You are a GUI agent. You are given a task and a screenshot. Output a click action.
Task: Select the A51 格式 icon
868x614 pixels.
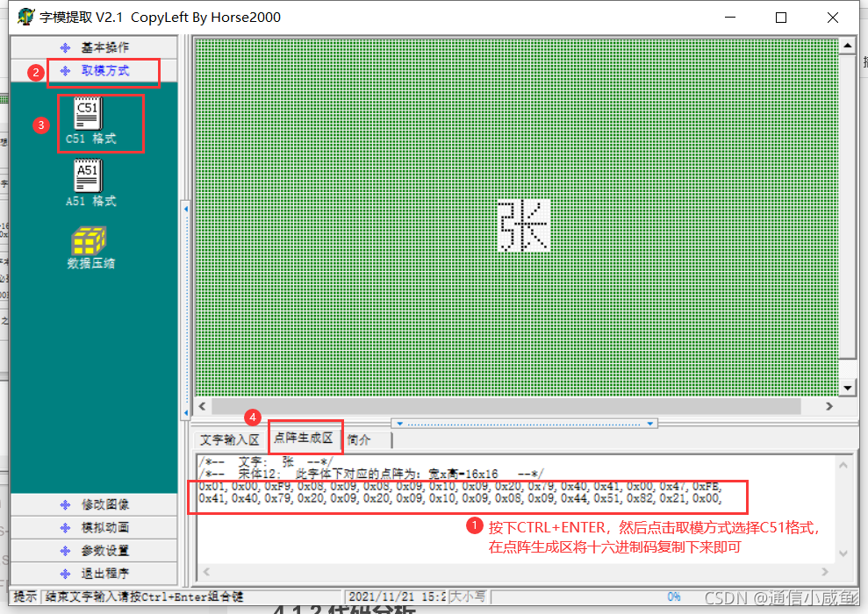(x=89, y=176)
